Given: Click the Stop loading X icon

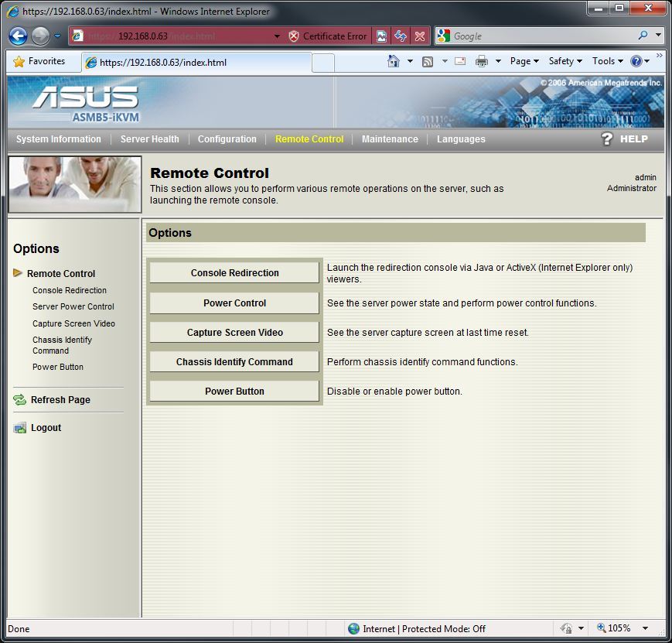Looking at the screenshot, I should click(419, 36).
